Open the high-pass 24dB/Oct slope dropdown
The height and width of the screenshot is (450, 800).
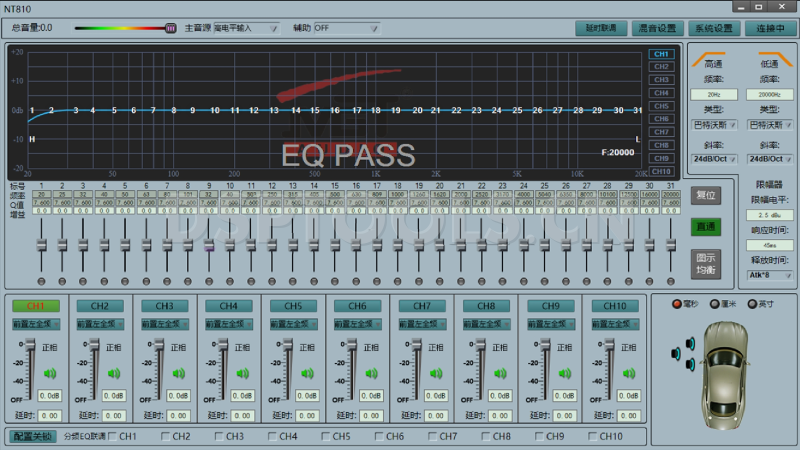[x=714, y=158]
